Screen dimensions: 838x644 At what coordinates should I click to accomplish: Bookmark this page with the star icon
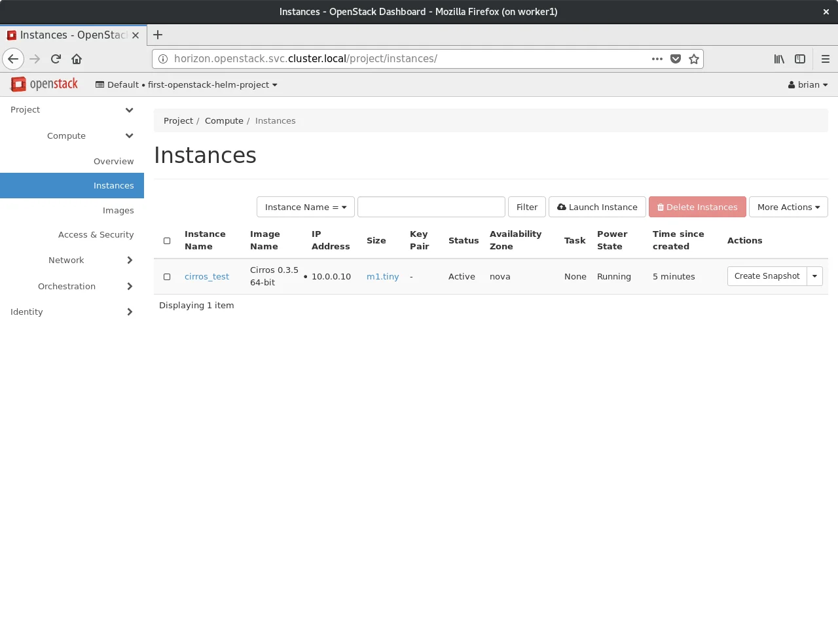click(694, 59)
